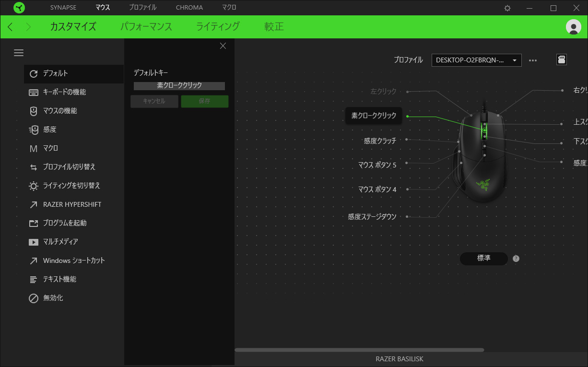Select ライティングを切り替え in the sidebar

pyautogui.click(x=74, y=186)
